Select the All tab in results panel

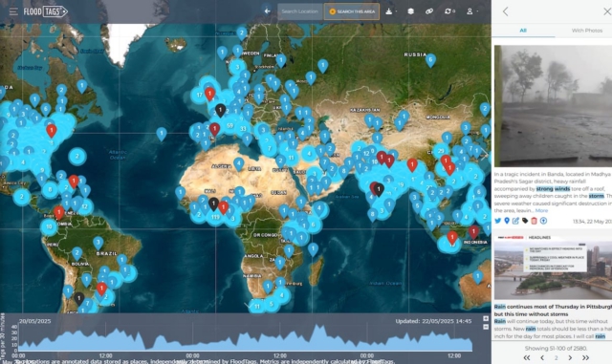523,31
